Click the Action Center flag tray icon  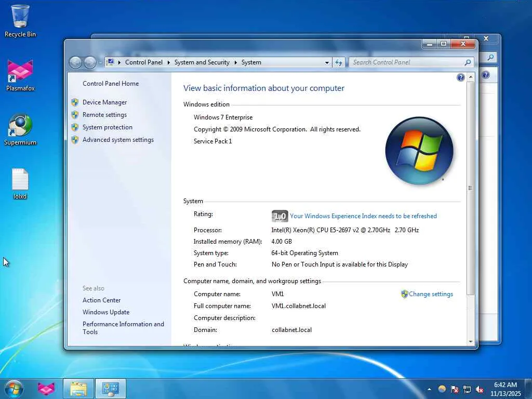click(x=455, y=389)
